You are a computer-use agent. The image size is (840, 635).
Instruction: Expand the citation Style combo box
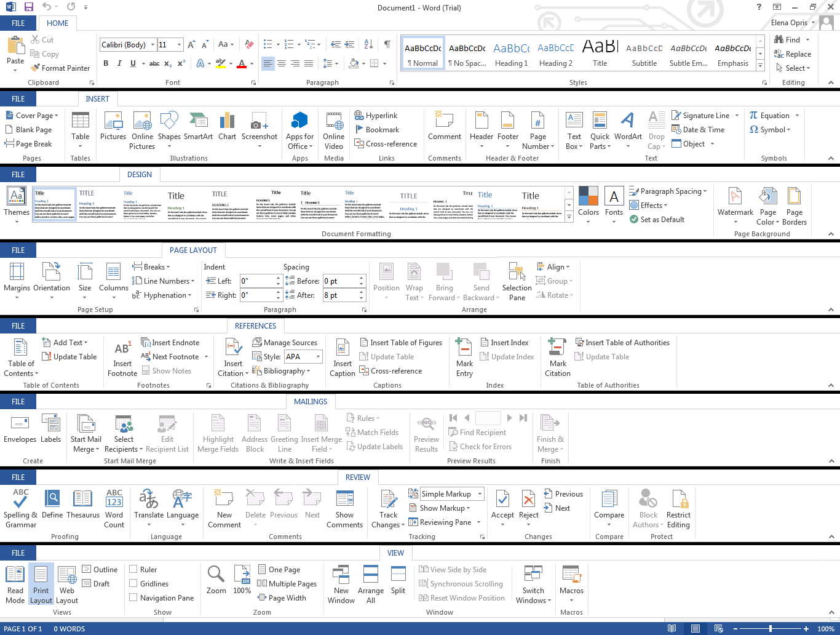(x=318, y=357)
